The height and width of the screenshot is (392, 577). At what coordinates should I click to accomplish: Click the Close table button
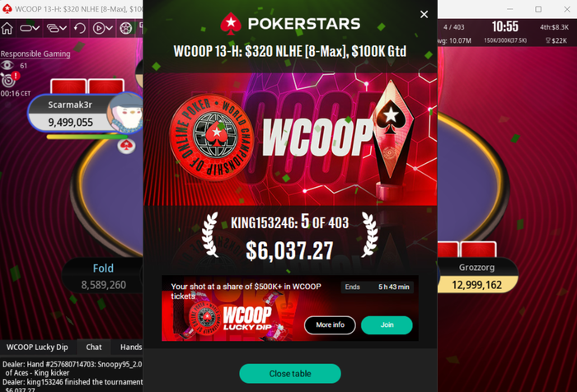tap(290, 374)
